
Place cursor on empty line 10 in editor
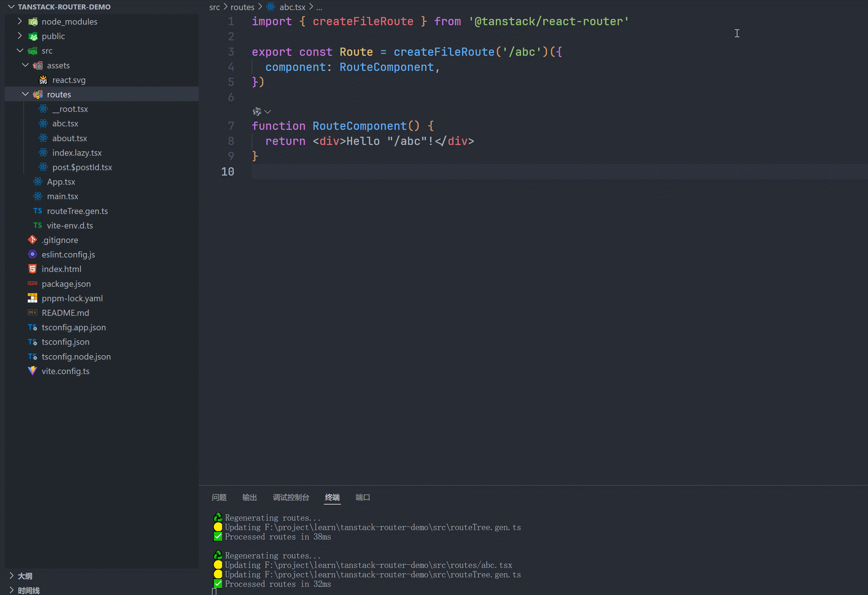pyautogui.click(x=560, y=171)
